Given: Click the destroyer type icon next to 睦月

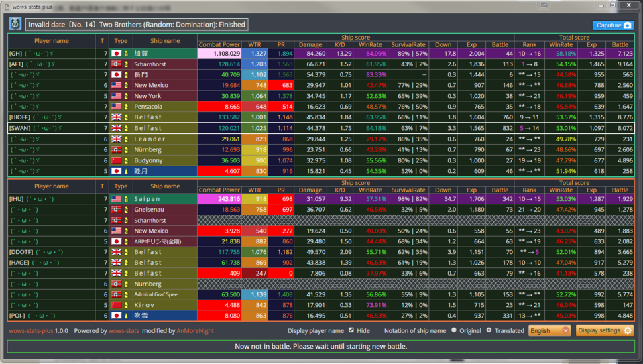Looking at the screenshot, I should click(126, 171).
